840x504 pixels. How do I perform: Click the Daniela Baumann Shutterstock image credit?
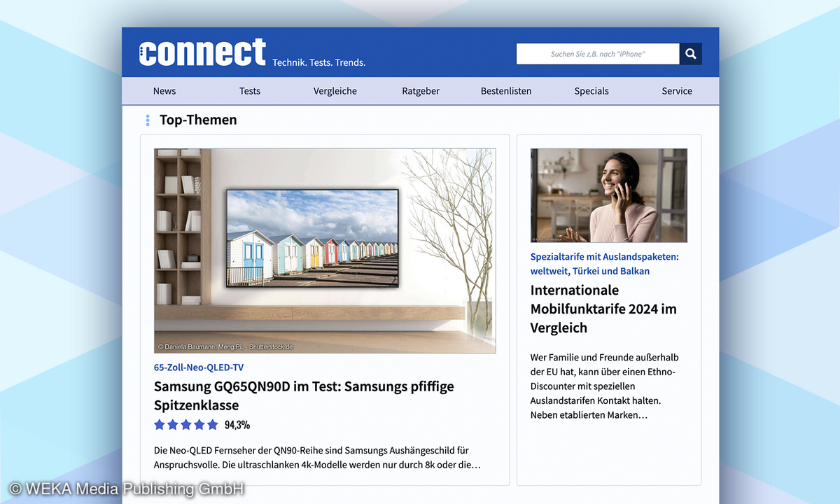click(x=225, y=347)
